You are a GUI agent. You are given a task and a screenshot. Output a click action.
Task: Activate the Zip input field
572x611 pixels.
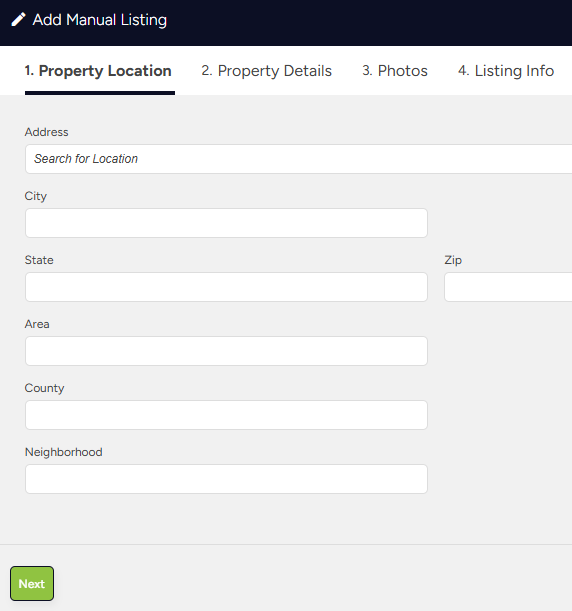(508, 287)
